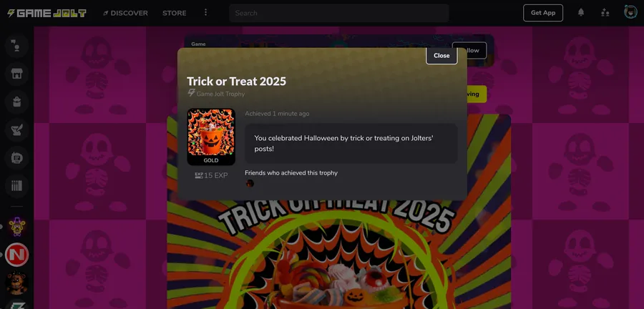This screenshot has width=644, height=309.
Task: Focus the Search field
Action: [x=339, y=13]
